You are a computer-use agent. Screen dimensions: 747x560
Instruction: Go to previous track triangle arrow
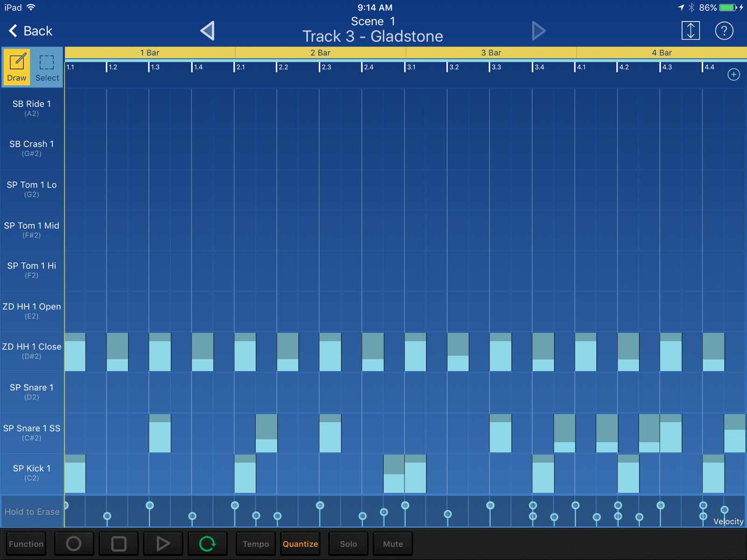(207, 31)
